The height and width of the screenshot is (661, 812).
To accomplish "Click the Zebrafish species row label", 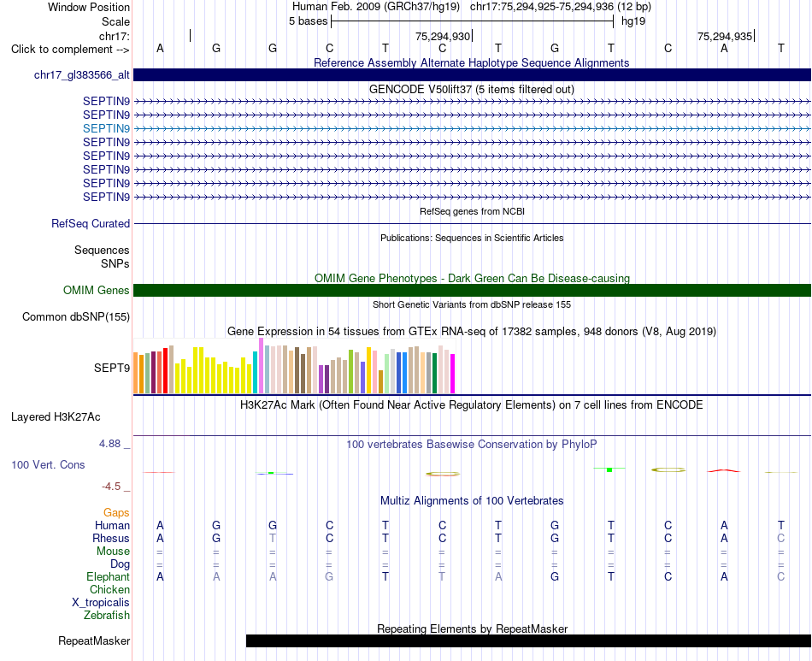I will [107, 616].
